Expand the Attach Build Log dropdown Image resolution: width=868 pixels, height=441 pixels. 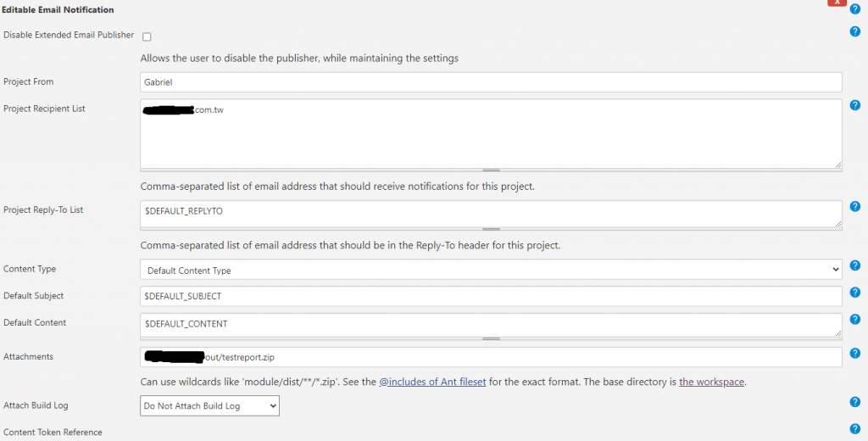(209, 406)
